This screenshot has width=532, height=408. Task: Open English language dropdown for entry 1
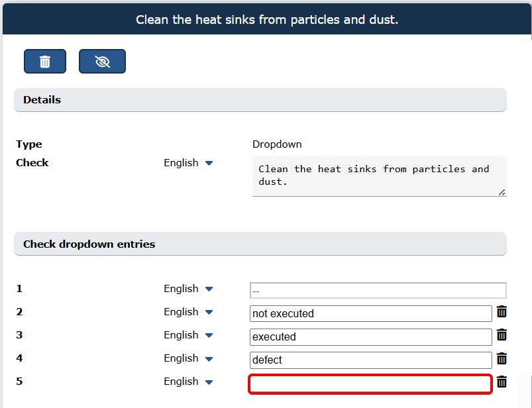click(x=188, y=289)
